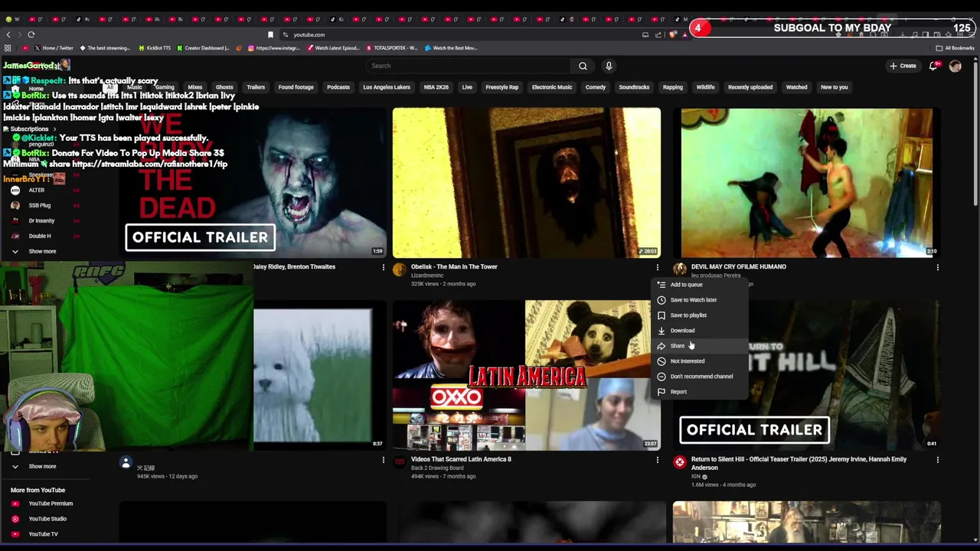
Task: Select Download from the video menu
Action: coord(699,331)
